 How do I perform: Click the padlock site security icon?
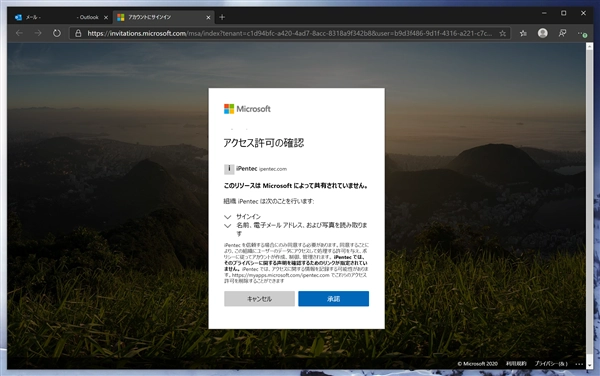tap(78, 33)
